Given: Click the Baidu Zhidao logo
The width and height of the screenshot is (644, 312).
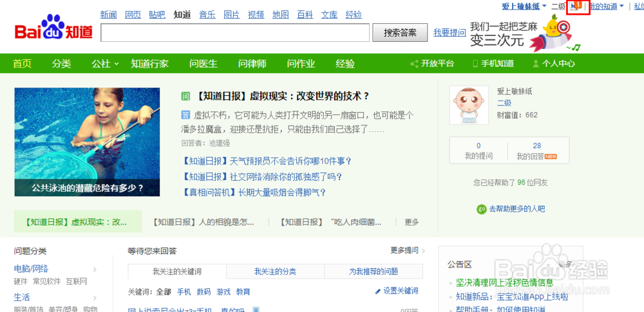Looking at the screenshot, I should tap(54, 28).
